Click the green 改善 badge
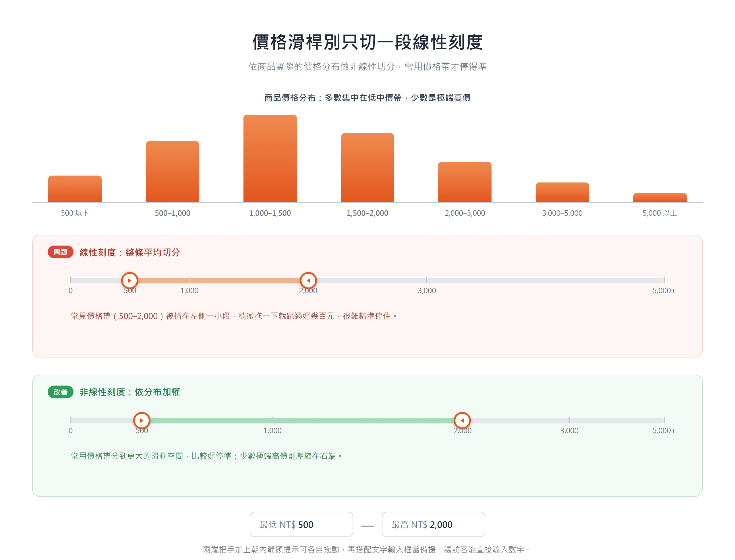This screenshot has width=735, height=560. 60,392
